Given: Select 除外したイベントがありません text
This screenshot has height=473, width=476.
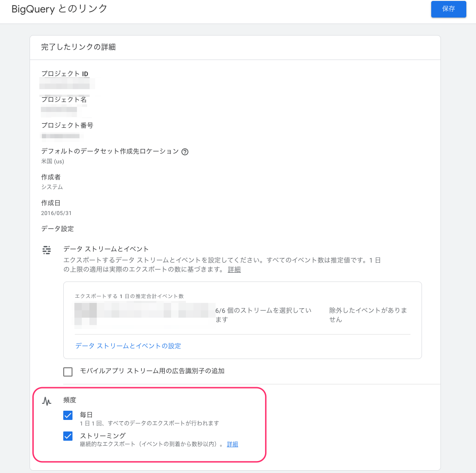Looking at the screenshot, I should coord(368,315).
